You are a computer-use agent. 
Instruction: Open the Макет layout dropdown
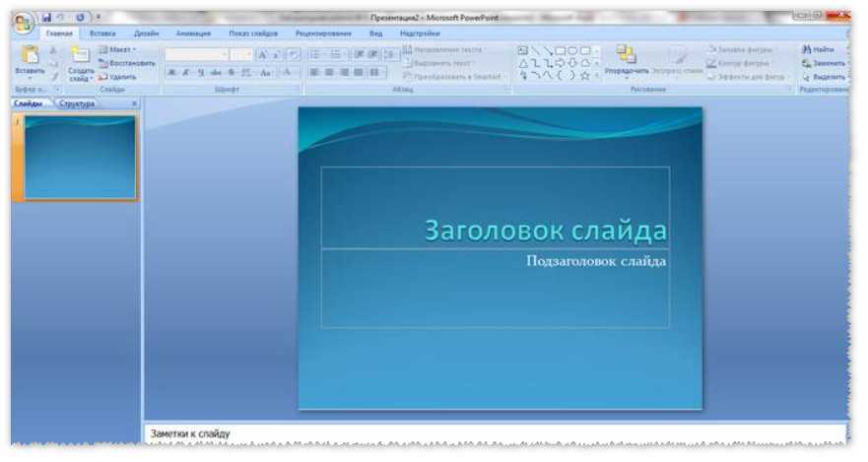[x=117, y=48]
